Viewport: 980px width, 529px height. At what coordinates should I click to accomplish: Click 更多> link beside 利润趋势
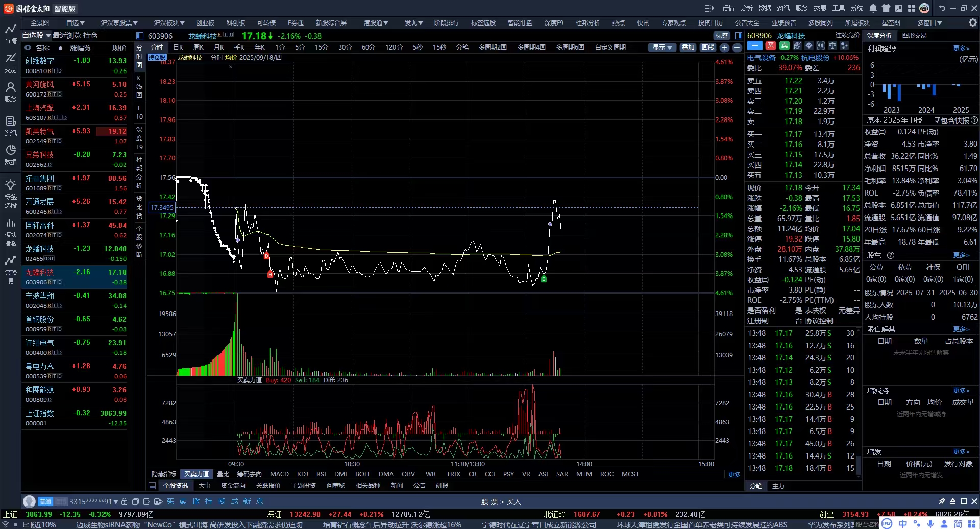click(961, 49)
